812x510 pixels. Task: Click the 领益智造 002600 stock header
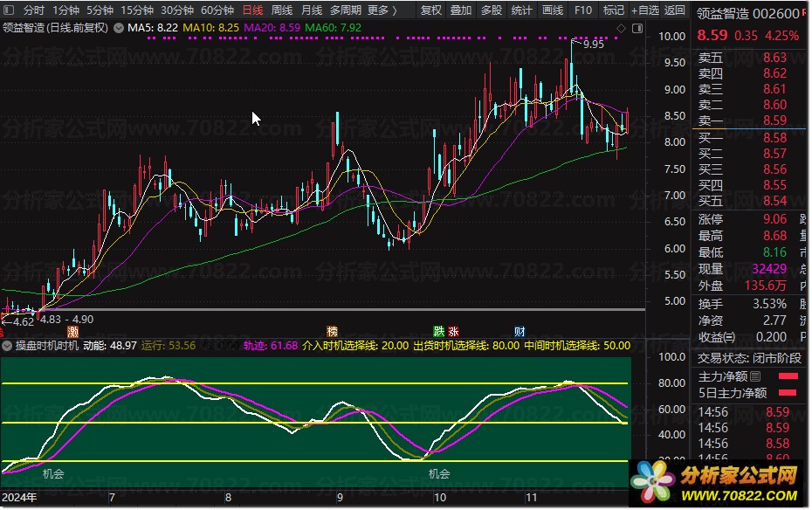747,13
